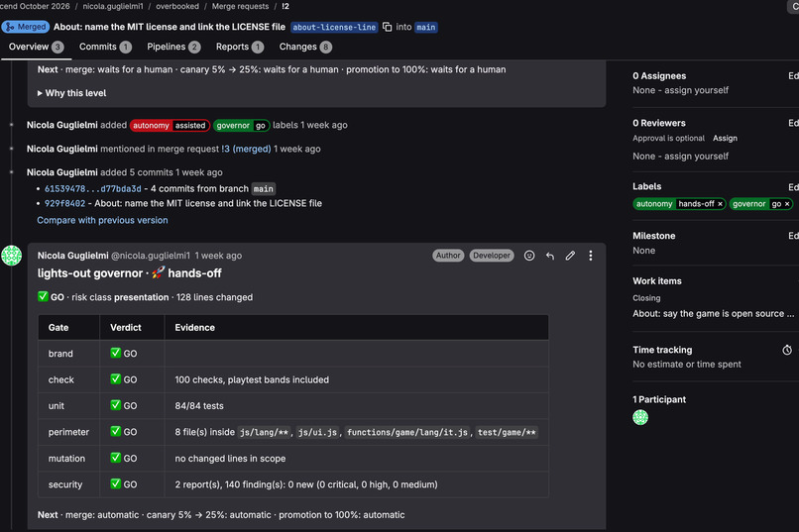Select the '84/84 tests' evidence cell
The width and height of the screenshot is (799, 532).
click(356, 406)
